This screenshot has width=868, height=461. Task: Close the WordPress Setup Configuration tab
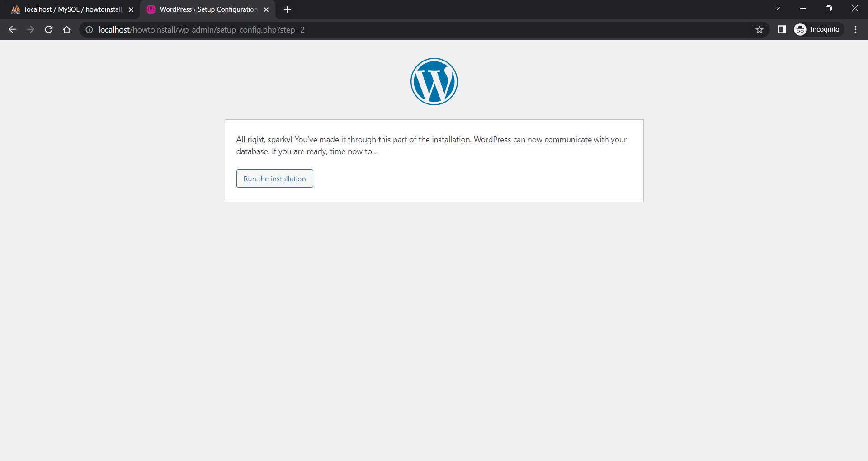tap(266, 9)
